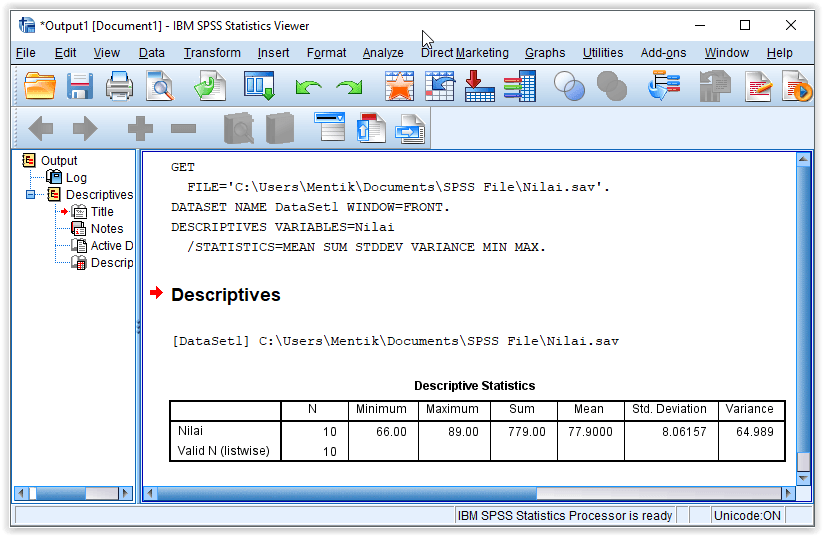Click outline pane scrollbar right arrow
Viewport: 823px width, 536px height.
[125, 493]
